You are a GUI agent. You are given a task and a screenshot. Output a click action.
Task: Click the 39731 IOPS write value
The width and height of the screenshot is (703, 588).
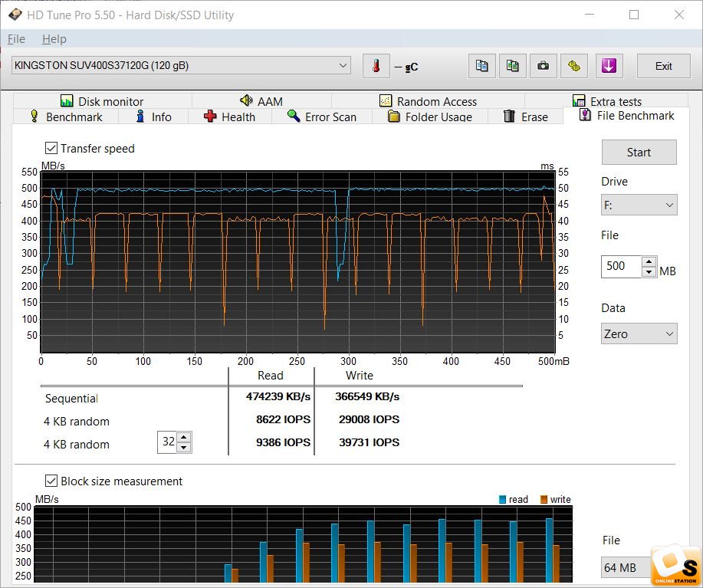point(369,442)
